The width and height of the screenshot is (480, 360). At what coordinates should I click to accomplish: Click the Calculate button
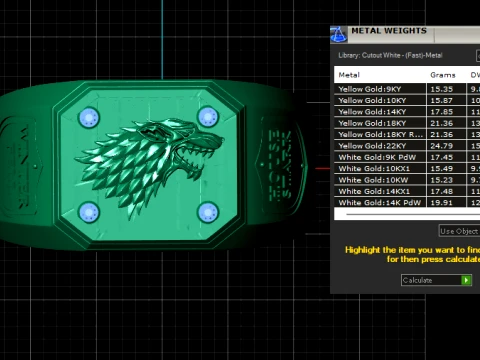(x=436, y=280)
